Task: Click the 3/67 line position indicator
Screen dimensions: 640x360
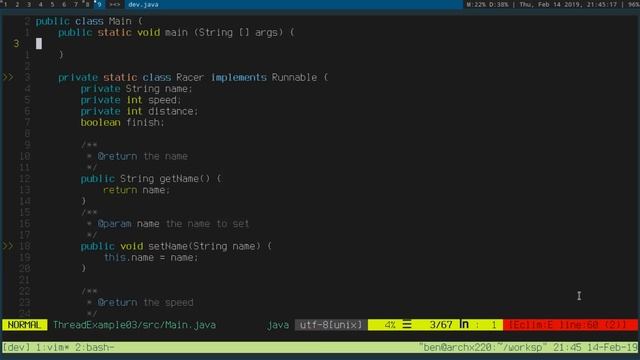Action: [x=441, y=325]
